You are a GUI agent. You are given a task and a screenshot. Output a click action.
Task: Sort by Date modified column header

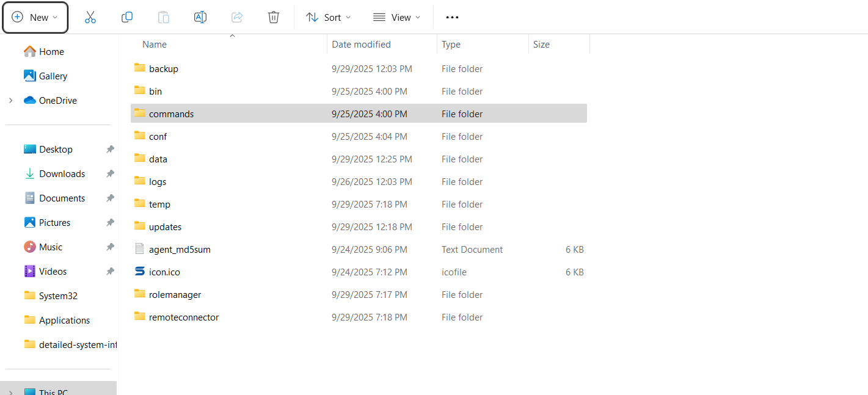tap(361, 45)
